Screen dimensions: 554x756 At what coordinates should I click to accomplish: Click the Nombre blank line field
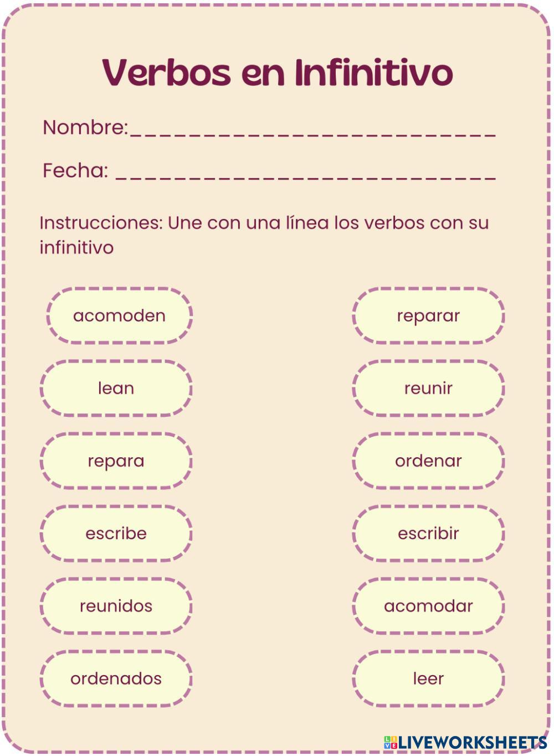pos(313,130)
